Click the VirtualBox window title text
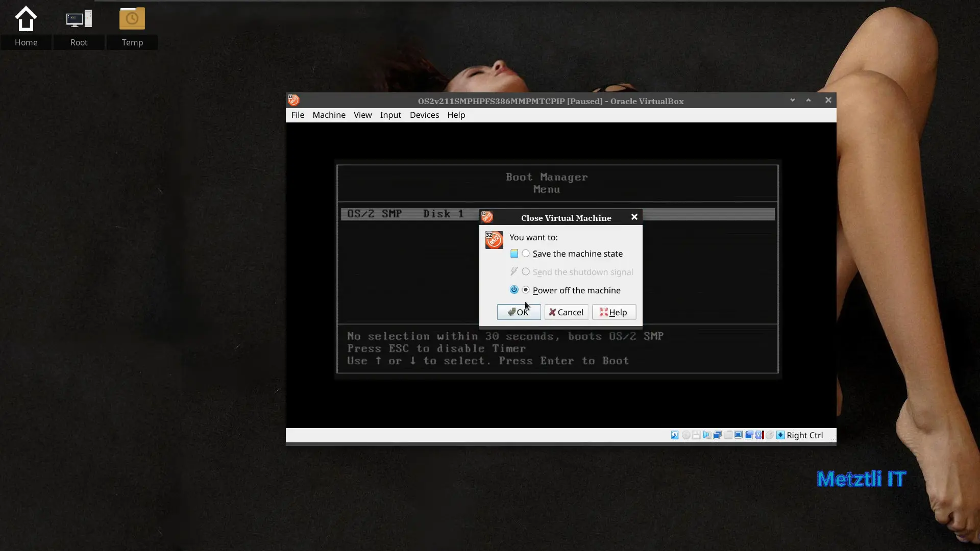The height and width of the screenshot is (551, 980). point(551,101)
